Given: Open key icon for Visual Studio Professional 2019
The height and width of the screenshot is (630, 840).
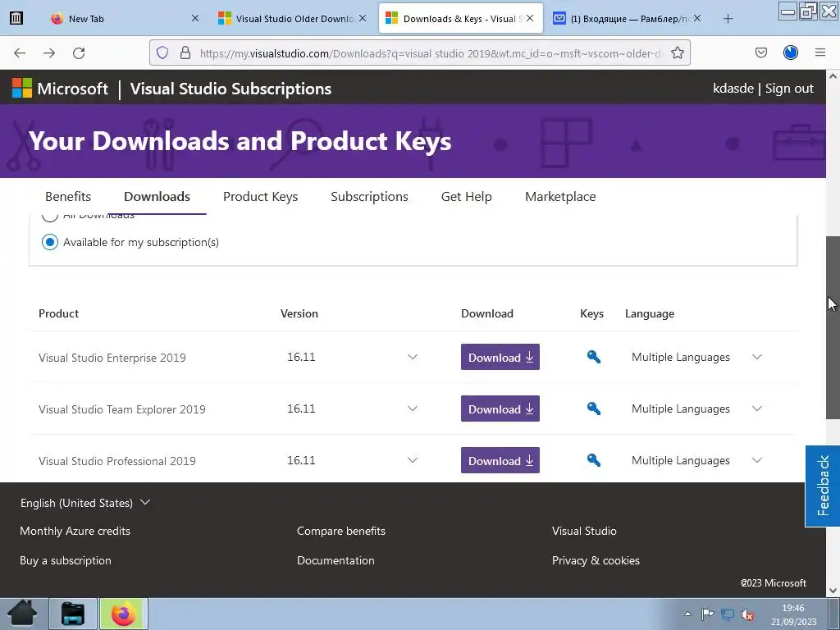Looking at the screenshot, I should coord(593,460).
